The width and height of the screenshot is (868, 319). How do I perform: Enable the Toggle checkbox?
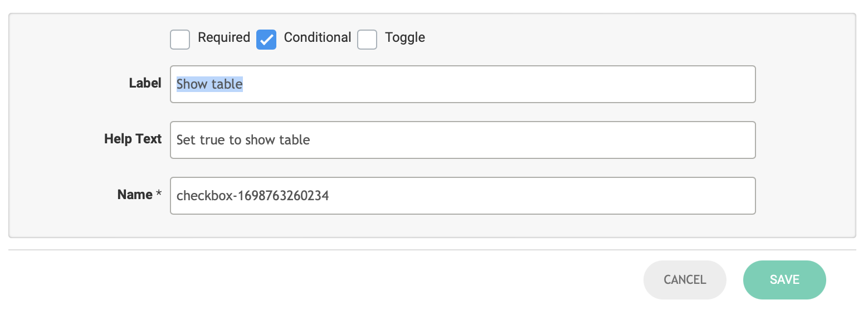coord(367,40)
